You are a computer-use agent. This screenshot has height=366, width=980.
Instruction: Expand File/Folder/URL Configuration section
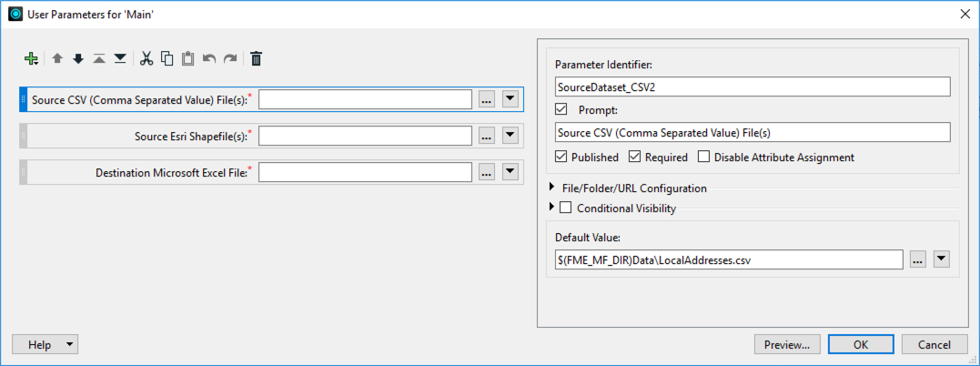(552, 188)
